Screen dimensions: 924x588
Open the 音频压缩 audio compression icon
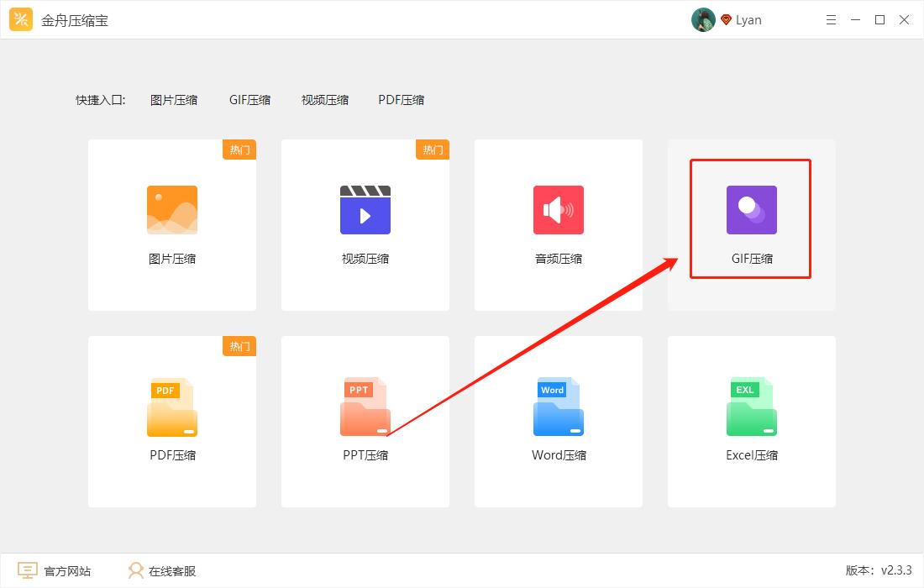click(558, 210)
